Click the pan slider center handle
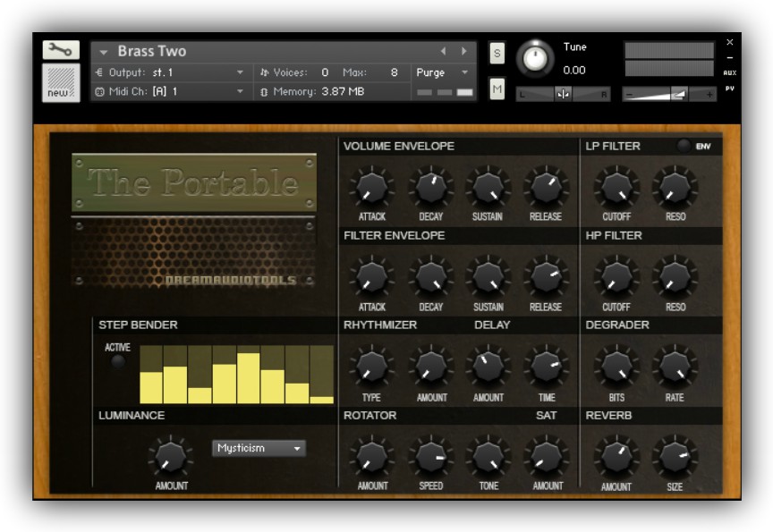 coord(563,94)
